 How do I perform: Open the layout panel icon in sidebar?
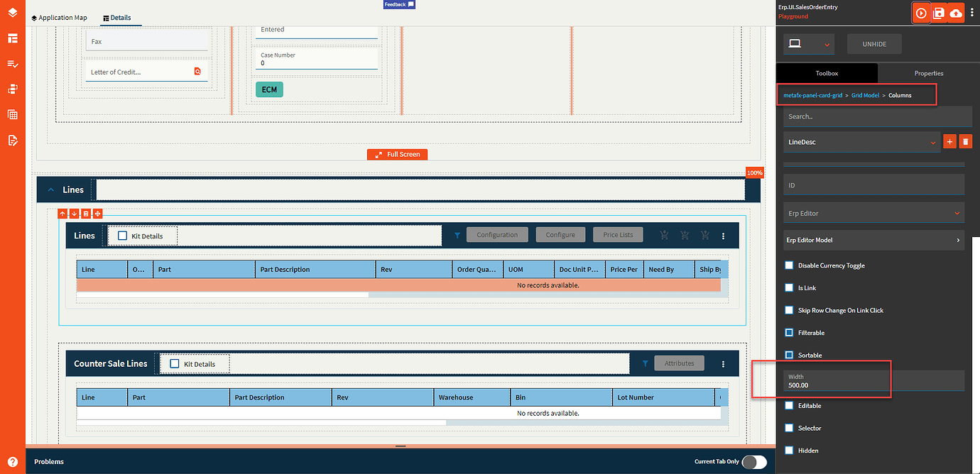click(13, 38)
